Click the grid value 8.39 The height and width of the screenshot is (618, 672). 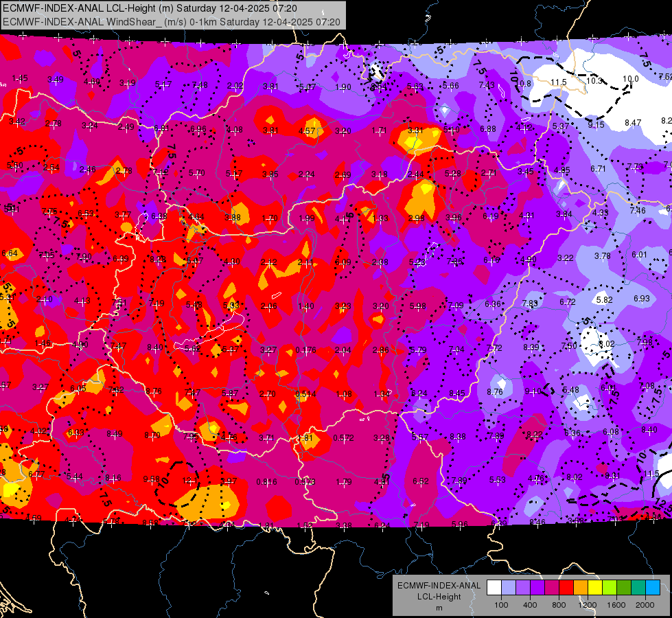531,347
